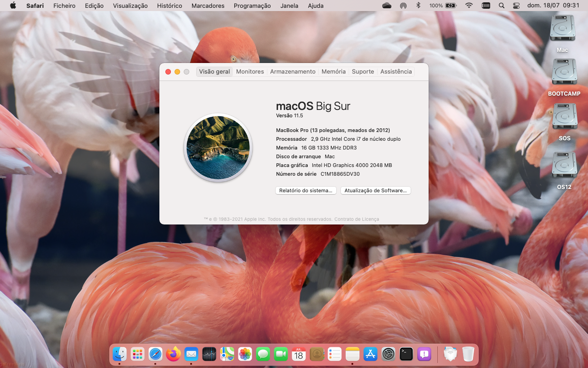The height and width of the screenshot is (368, 588).
Task: Open the documents stack in Dock
Action: tap(451, 354)
